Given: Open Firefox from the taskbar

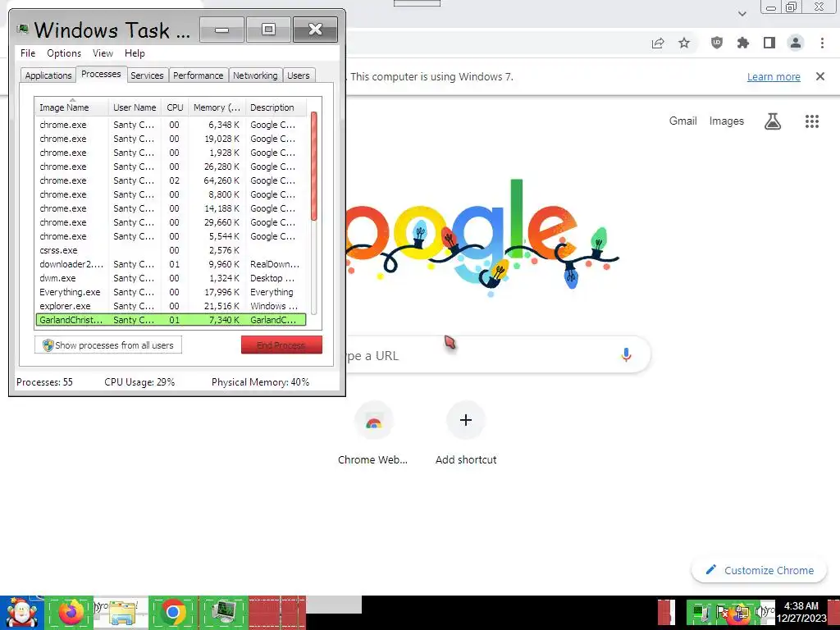Looking at the screenshot, I should pos(71,612).
